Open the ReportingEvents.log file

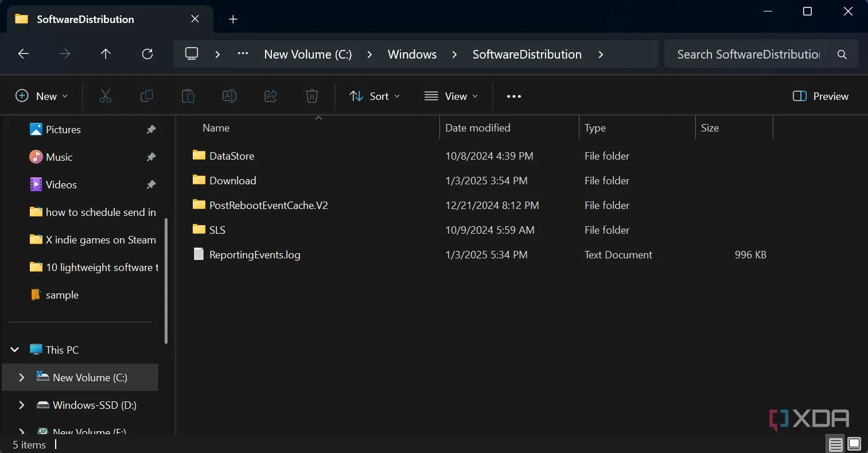tap(254, 254)
